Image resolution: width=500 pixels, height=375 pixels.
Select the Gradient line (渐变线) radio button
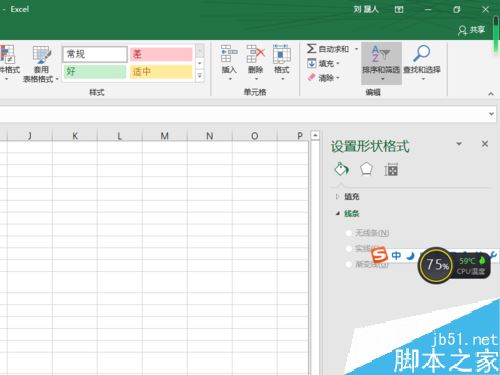coord(349,264)
